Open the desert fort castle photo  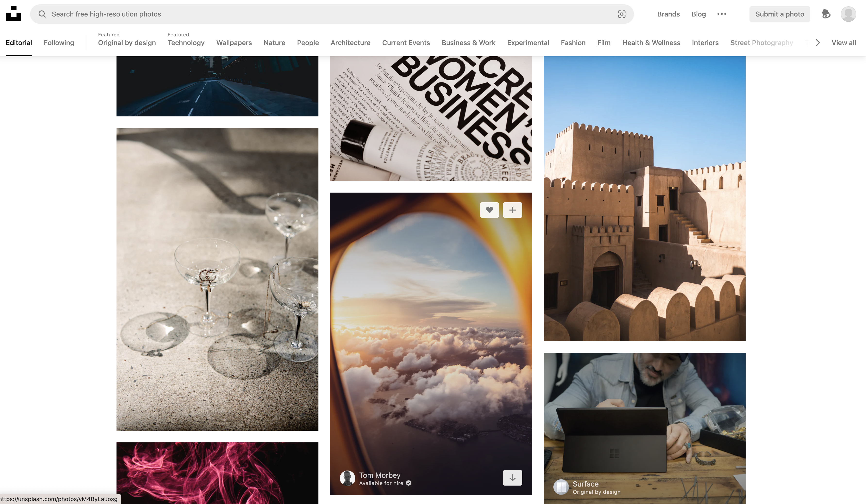click(644, 198)
